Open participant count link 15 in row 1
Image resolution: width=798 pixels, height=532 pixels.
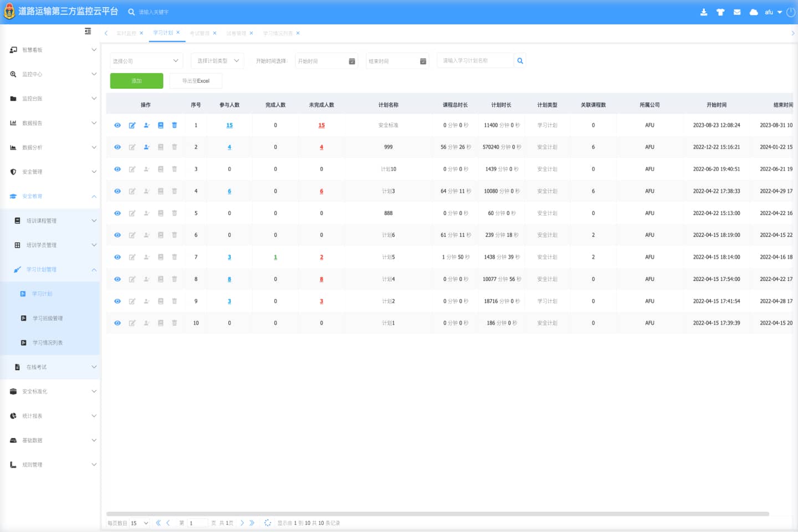pos(229,125)
